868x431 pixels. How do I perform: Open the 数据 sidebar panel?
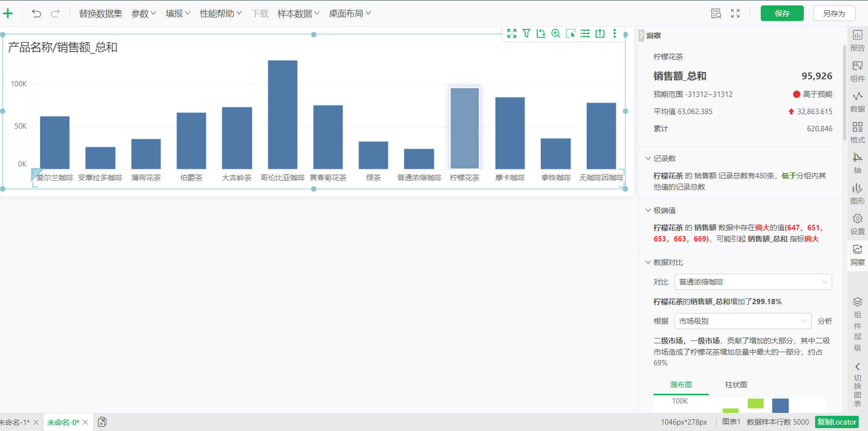click(x=858, y=102)
